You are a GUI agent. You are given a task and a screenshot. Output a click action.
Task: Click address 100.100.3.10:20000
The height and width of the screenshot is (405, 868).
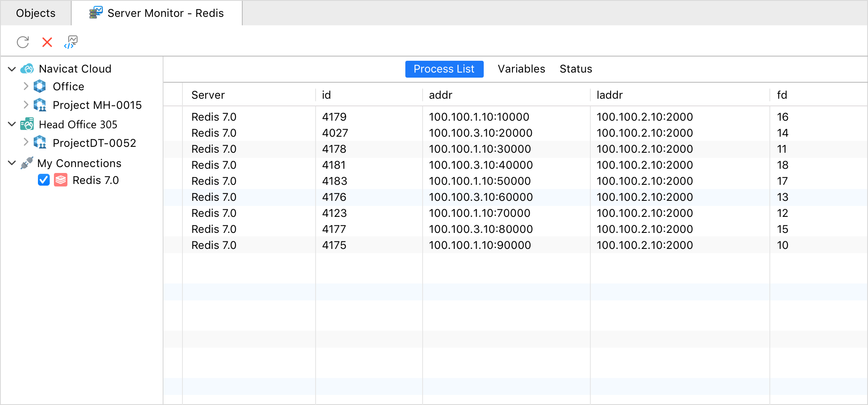481,133
